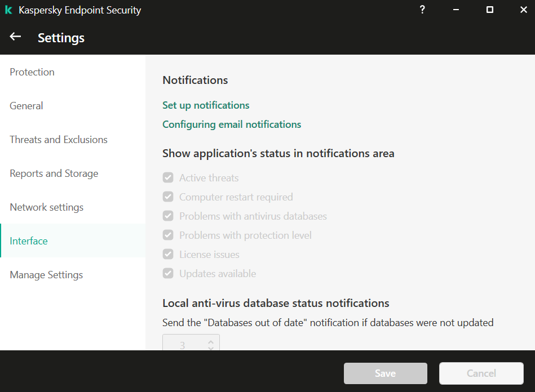The height and width of the screenshot is (392, 535).
Task: Click the back arrow icon
Action: click(15, 37)
